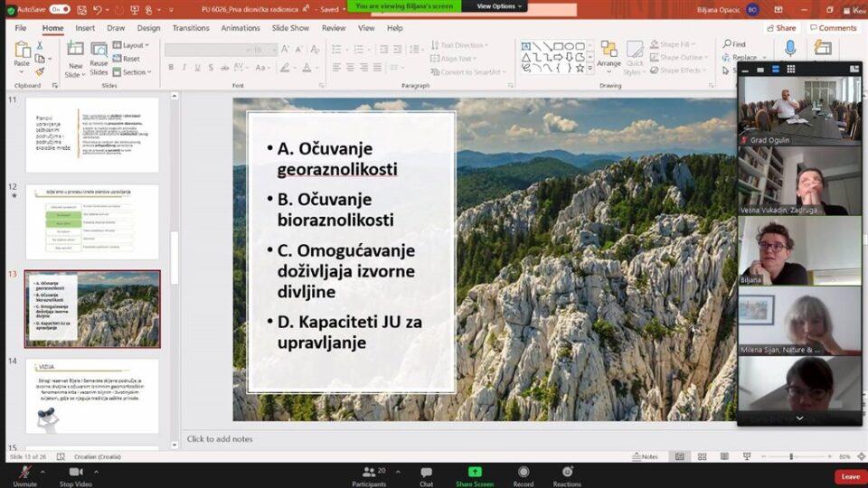Click the Underline formatting icon
The height and width of the screenshot is (488, 868).
tap(198, 68)
